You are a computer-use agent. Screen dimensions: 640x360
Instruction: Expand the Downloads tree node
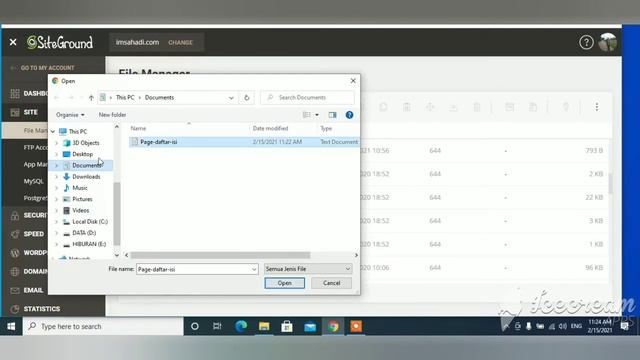[57, 177]
